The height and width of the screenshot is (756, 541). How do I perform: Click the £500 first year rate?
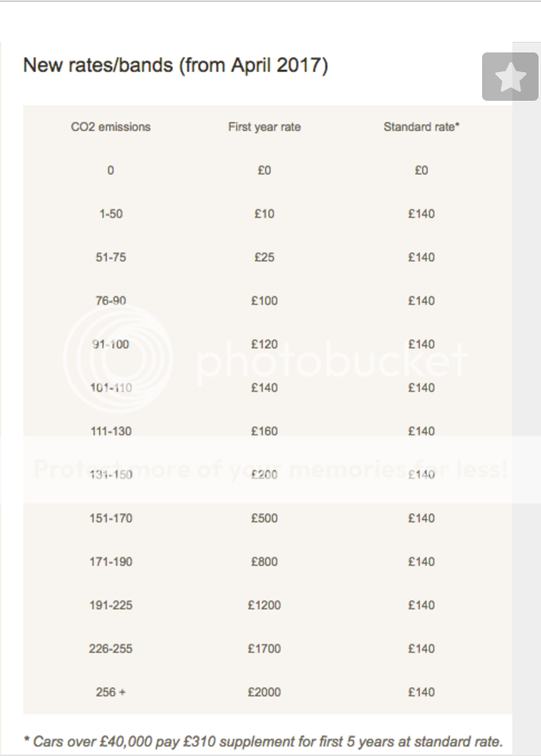264,518
